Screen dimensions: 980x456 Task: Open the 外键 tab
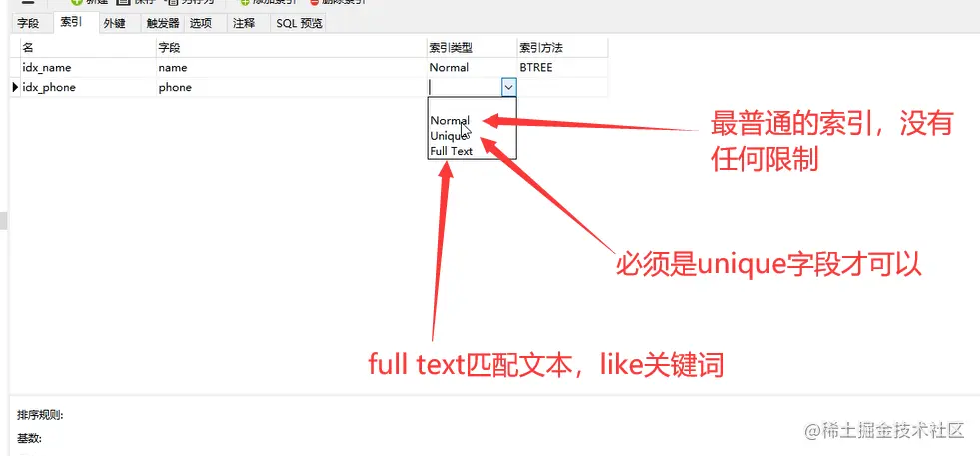114,23
